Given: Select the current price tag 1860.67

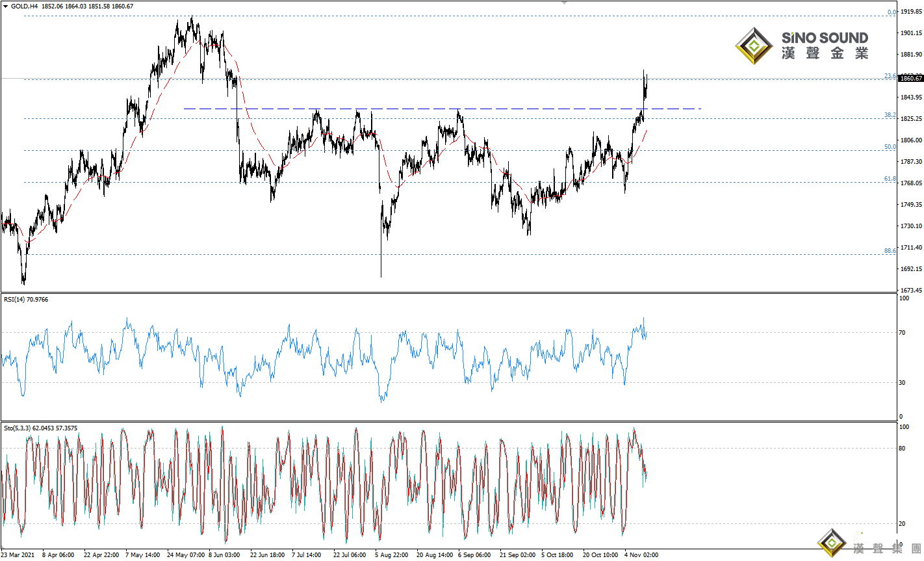Looking at the screenshot, I should (911, 79).
